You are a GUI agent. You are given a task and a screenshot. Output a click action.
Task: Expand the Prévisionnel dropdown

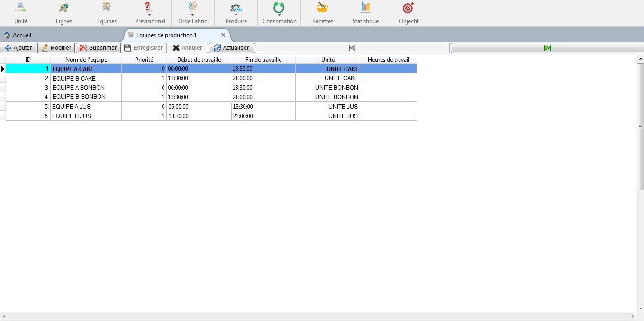click(x=150, y=15)
